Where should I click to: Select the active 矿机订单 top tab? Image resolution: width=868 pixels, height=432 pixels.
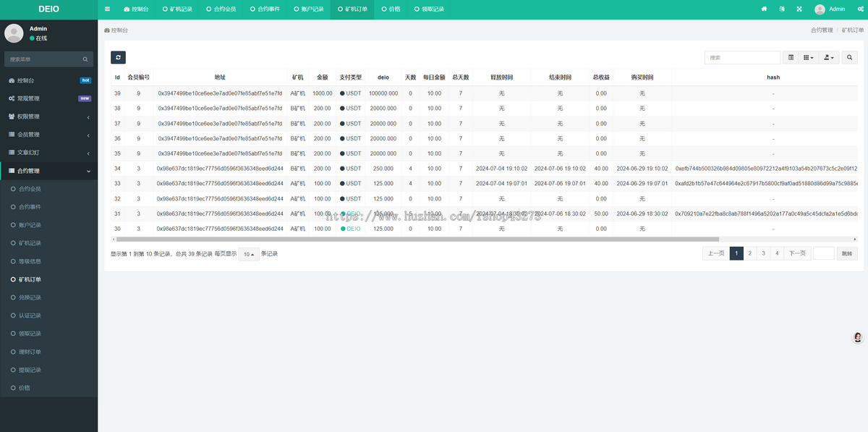click(352, 9)
